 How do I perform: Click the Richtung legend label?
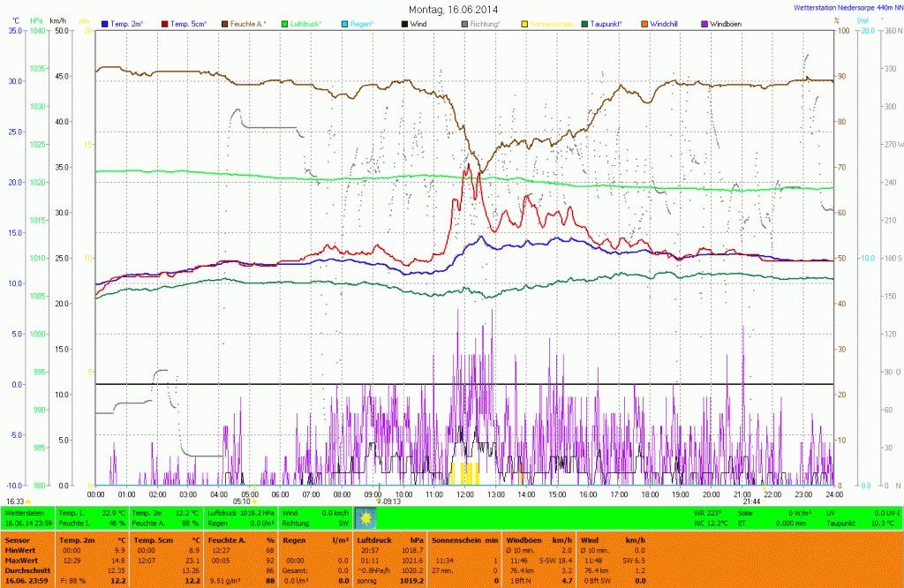484,23
